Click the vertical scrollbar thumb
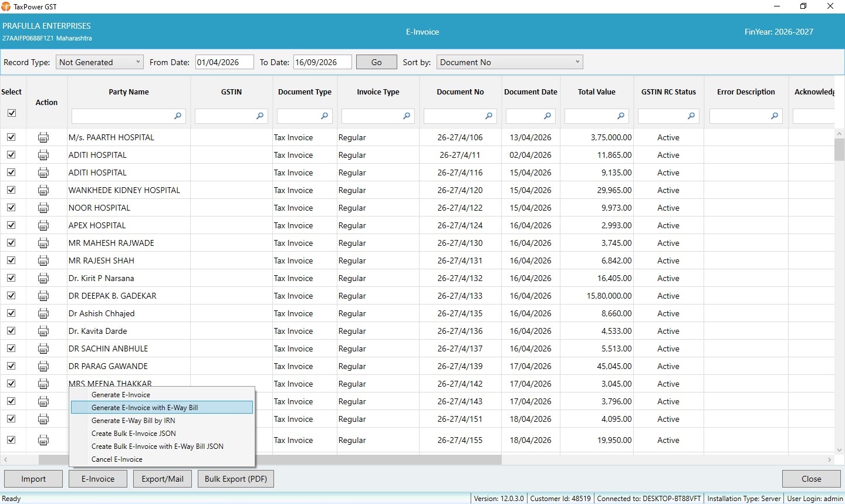Image resolution: width=845 pixels, height=504 pixels. coord(840,150)
